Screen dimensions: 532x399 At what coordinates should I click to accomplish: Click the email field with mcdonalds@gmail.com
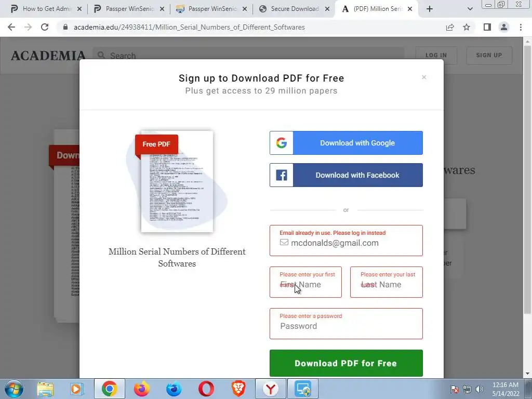pyautogui.click(x=346, y=241)
